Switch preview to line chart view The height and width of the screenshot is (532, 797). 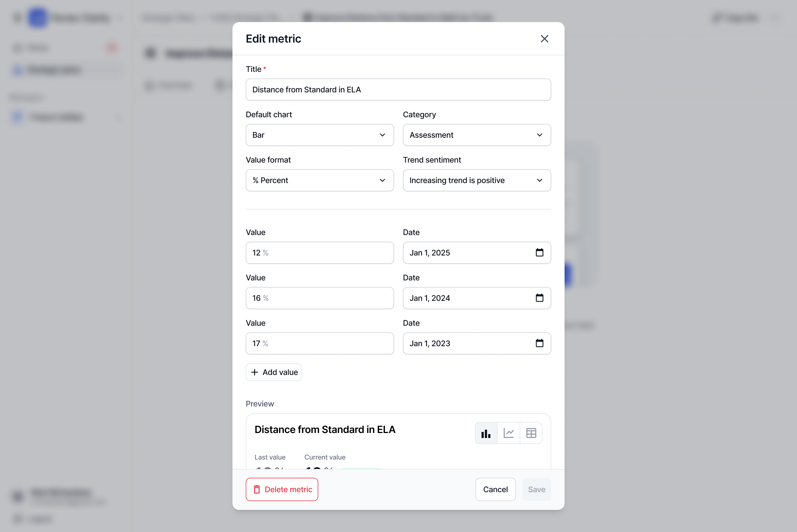(508, 433)
